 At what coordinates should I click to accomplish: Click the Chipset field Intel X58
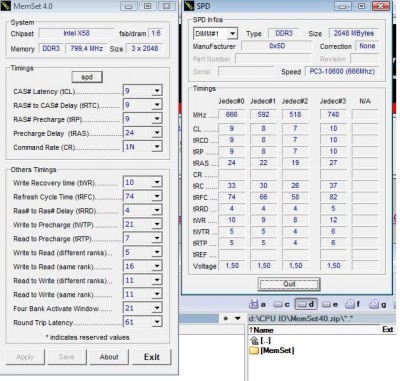coord(76,33)
